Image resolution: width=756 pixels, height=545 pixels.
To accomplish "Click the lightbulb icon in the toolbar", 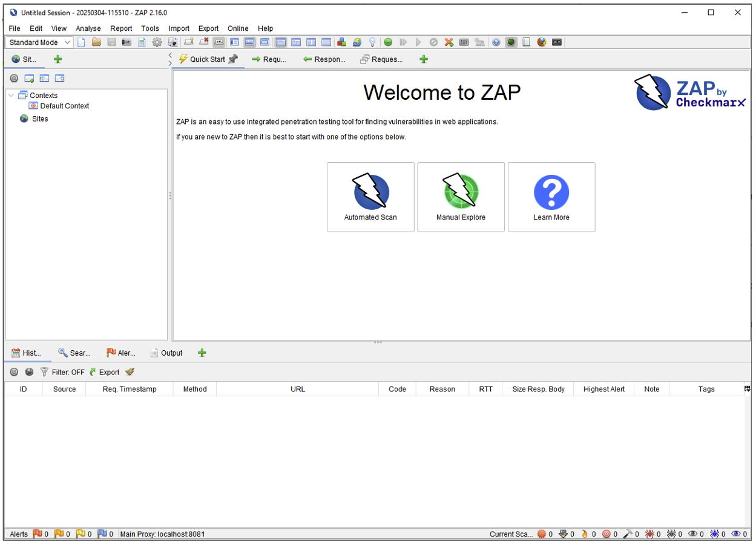I will [372, 42].
